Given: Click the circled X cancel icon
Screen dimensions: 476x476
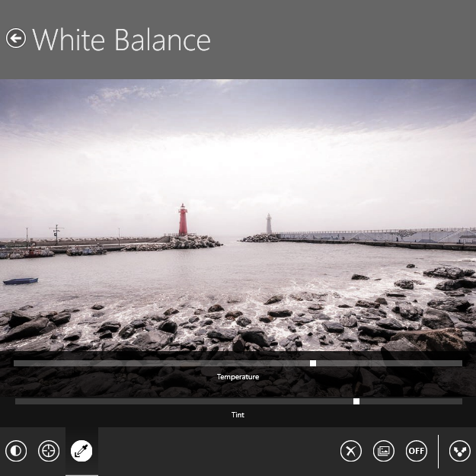Looking at the screenshot, I should (350, 451).
